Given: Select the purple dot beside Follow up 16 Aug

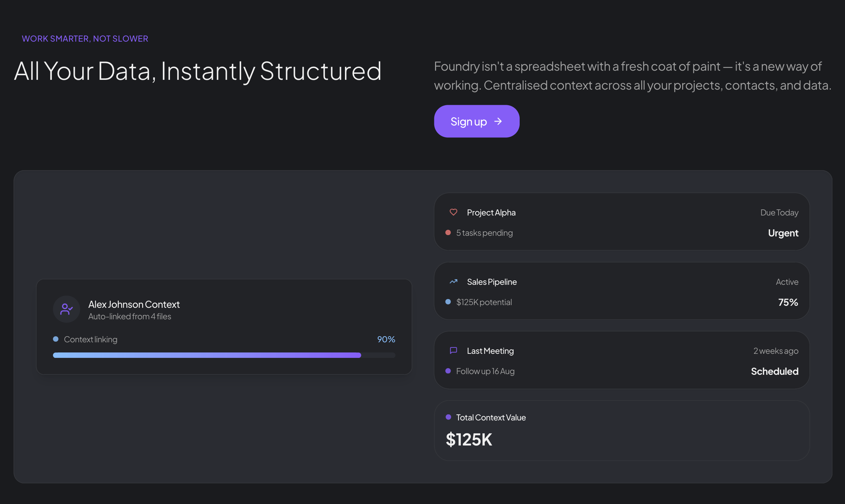Looking at the screenshot, I should [448, 371].
